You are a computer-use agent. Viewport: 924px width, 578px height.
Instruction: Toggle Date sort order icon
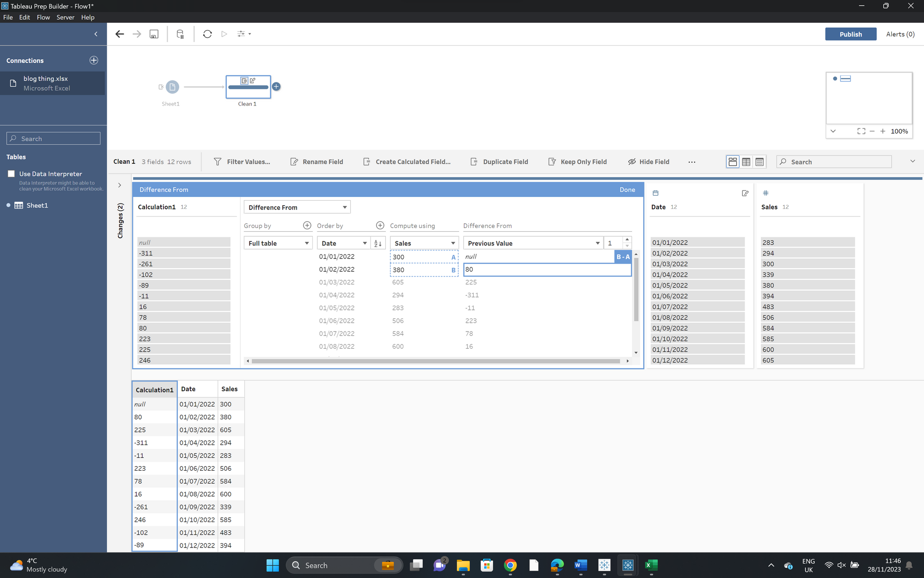pyautogui.click(x=378, y=243)
